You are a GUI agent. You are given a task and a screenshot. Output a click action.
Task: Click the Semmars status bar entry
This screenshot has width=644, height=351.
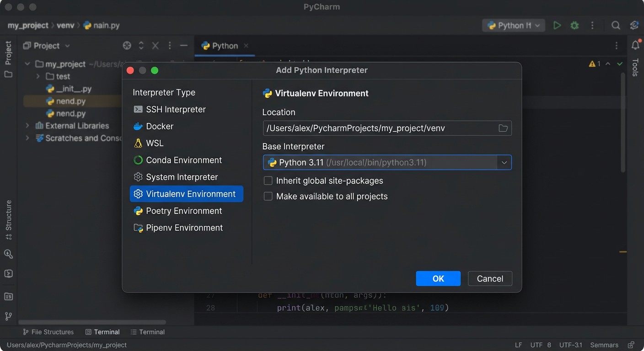click(604, 345)
